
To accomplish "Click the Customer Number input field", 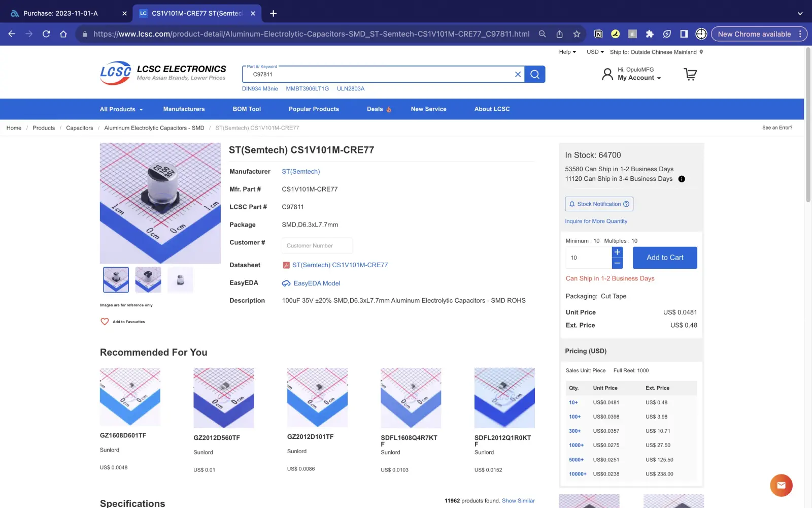I will (317, 246).
